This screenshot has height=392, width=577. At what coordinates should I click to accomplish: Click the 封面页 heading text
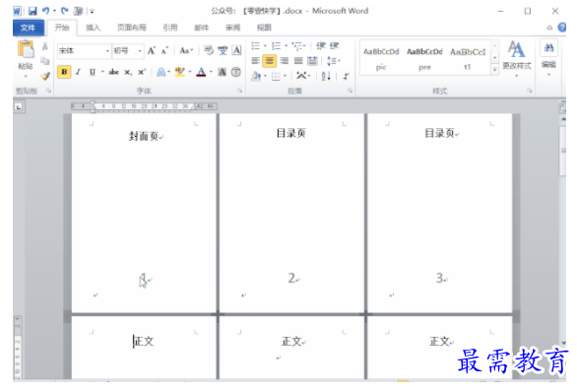pos(144,136)
